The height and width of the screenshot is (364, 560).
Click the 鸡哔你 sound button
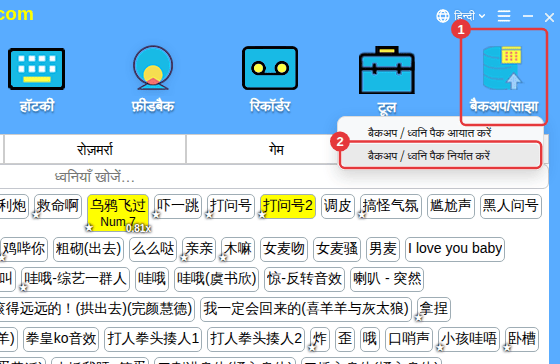[24, 249]
